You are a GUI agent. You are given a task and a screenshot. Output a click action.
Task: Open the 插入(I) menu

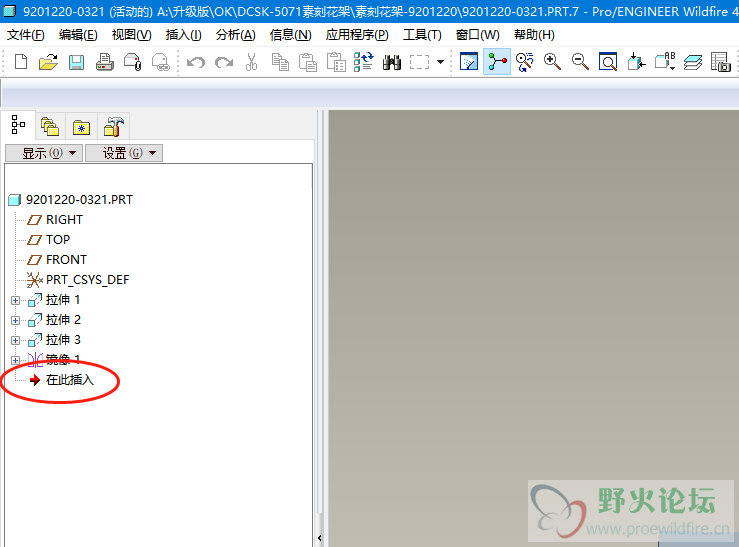tap(184, 35)
